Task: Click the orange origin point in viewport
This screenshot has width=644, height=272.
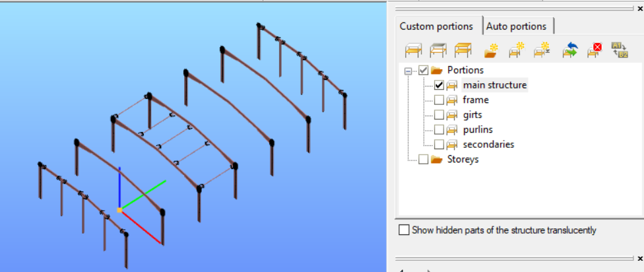Action: (x=119, y=210)
